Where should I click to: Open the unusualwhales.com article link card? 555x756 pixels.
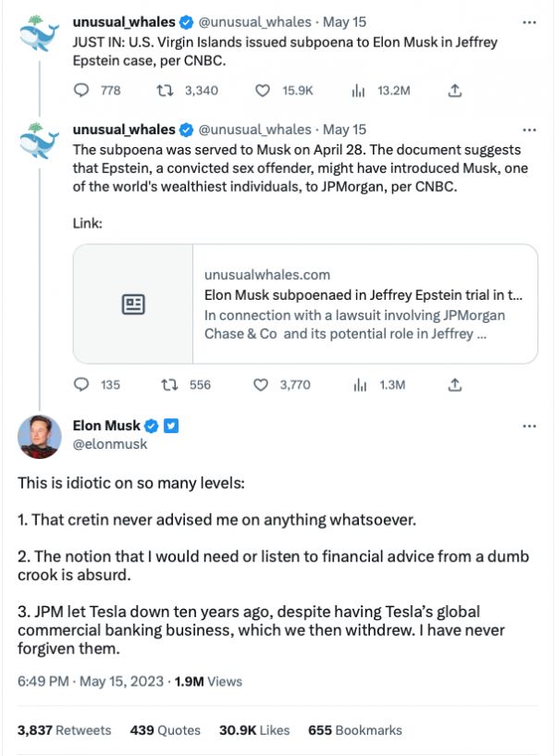305,304
